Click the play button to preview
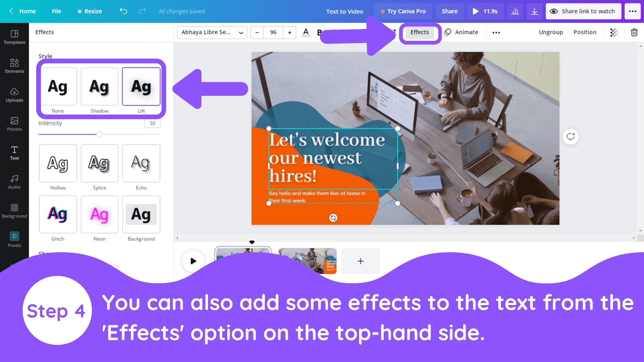The height and width of the screenshot is (362, 644). coord(193,261)
